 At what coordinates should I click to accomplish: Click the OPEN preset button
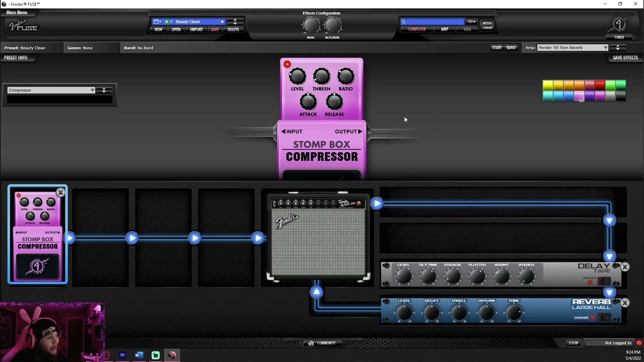(176, 30)
